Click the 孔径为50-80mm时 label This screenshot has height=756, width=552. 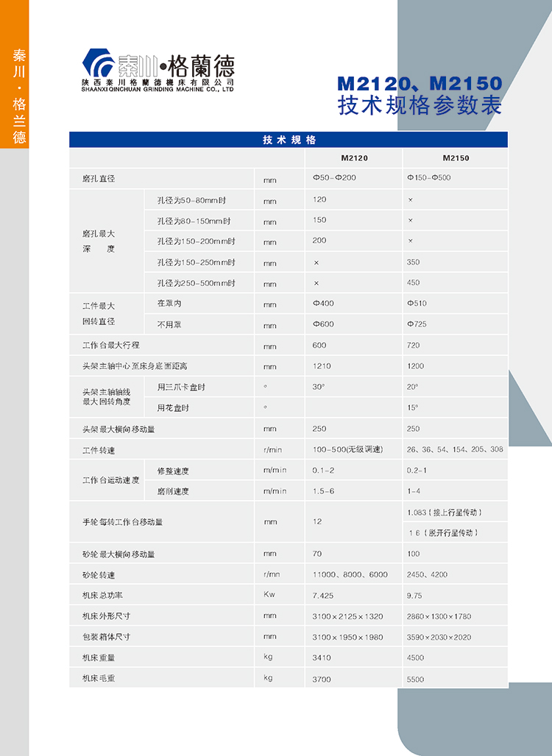(x=191, y=200)
